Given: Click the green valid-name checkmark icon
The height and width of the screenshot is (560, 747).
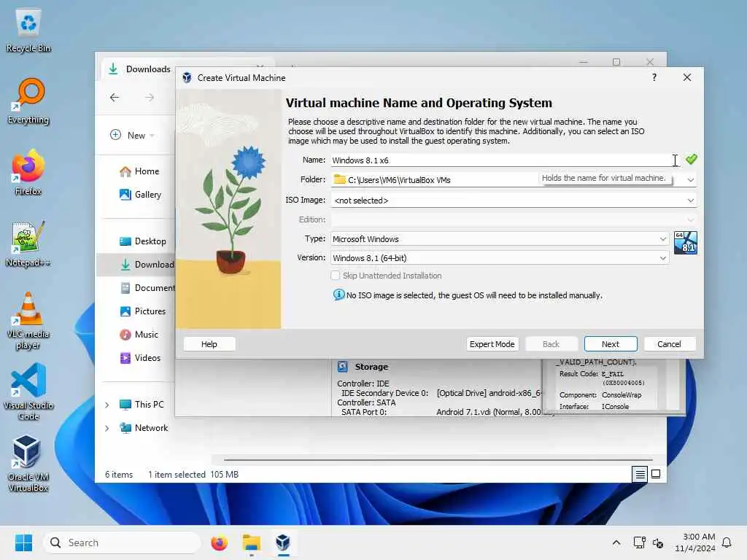Looking at the screenshot, I should coord(692,159).
